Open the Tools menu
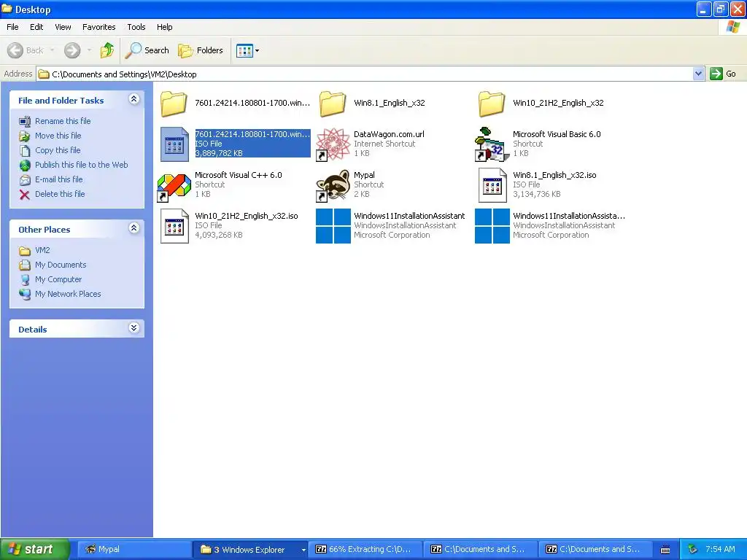Screen dimensions: 747x560 pyautogui.click(x=136, y=27)
